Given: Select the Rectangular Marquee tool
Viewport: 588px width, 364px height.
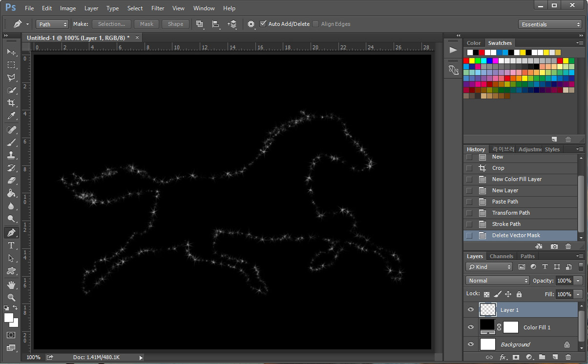Looking at the screenshot, I should tap(11, 65).
